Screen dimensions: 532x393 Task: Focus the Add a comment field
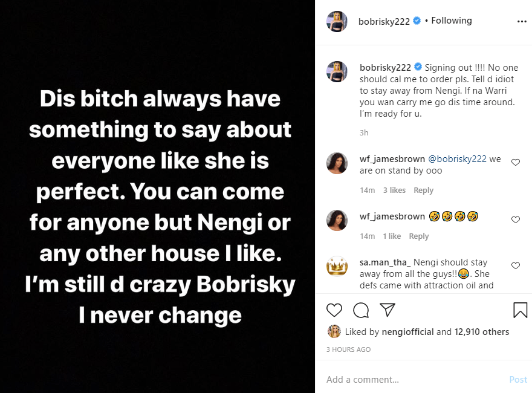[x=411, y=380]
